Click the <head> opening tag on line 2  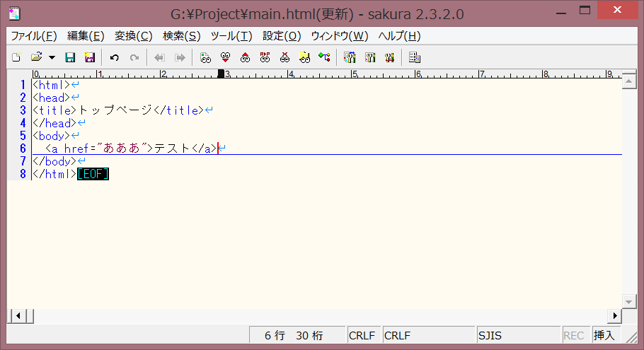(52, 98)
